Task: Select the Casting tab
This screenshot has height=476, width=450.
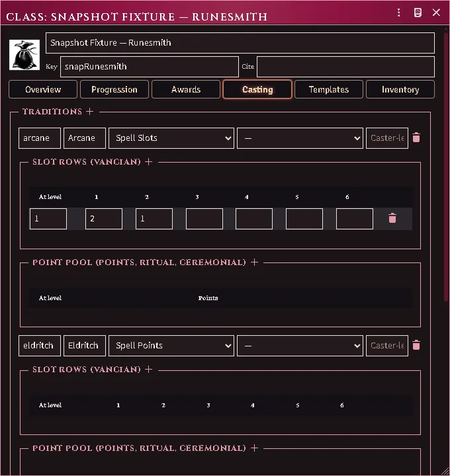Action: coord(257,89)
